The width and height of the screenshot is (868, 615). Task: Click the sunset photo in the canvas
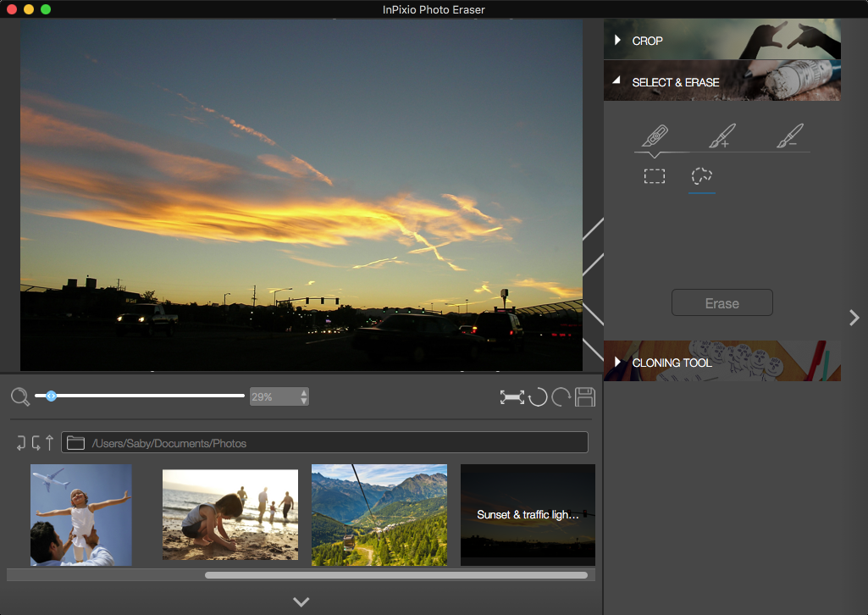(301, 195)
